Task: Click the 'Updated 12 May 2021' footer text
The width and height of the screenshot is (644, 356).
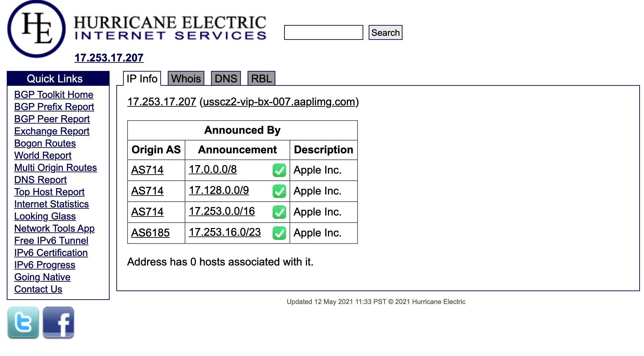Action: [376, 302]
